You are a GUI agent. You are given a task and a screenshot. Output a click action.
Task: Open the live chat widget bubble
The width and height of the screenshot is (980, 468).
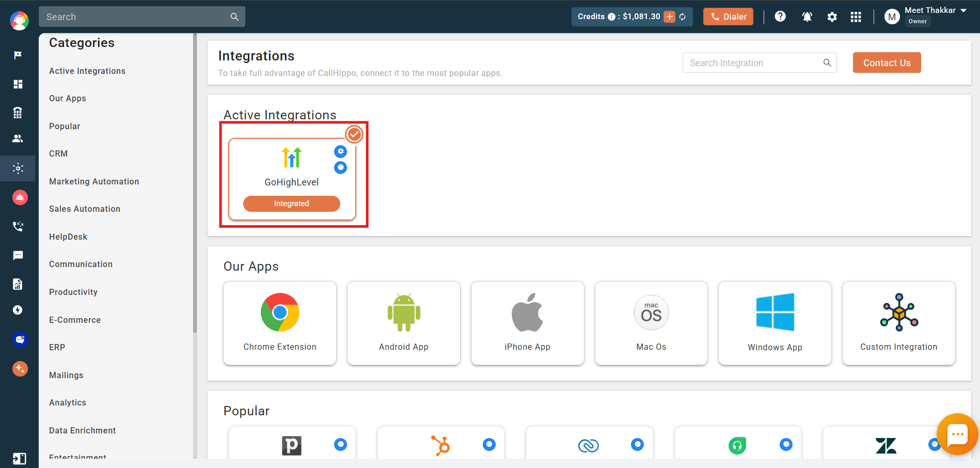pos(957,434)
